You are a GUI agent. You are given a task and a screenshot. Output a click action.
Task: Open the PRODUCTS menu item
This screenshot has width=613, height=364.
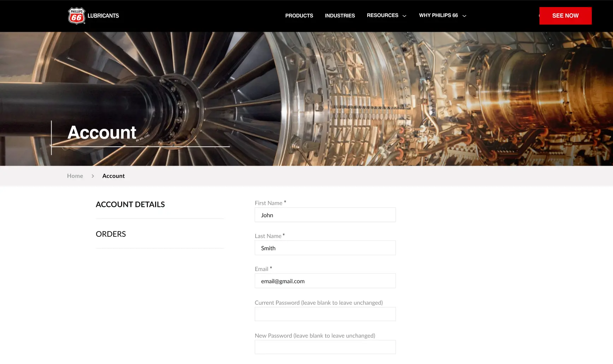click(x=299, y=16)
